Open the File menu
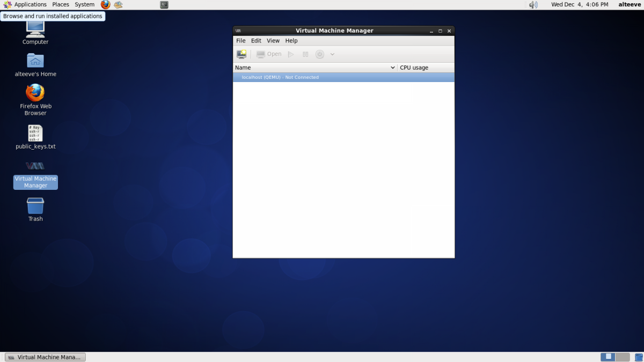 [241, 41]
